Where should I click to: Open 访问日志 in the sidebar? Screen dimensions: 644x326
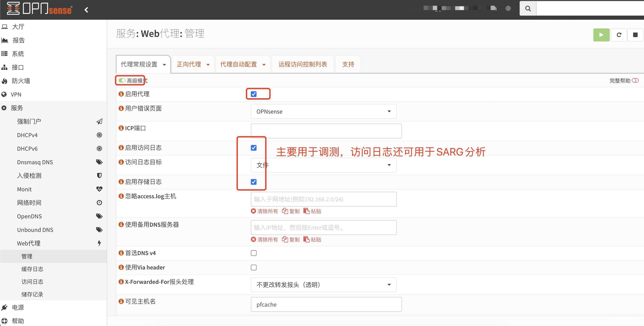(32, 282)
